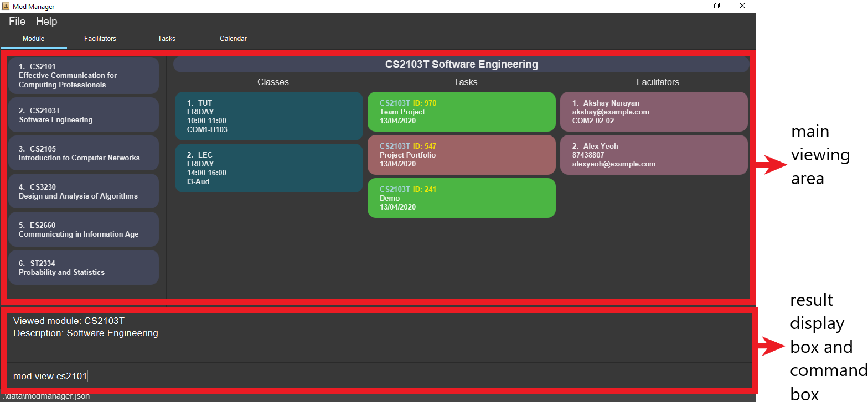Click the CS2103T Software Engineering header bar
Image resolution: width=868 pixels, height=402 pixels.
point(462,64)
